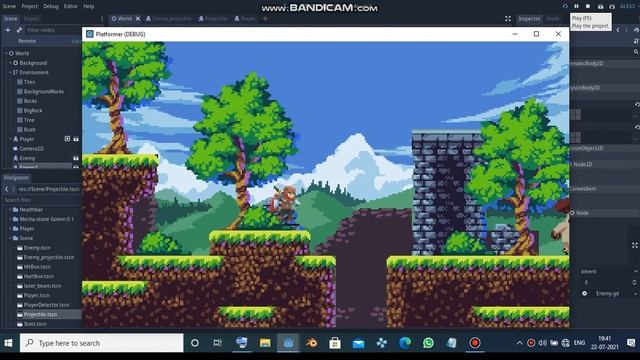640x360 pixels.
Task: Open Enemy node's scene icon
Action: click(x=76, y=158)
